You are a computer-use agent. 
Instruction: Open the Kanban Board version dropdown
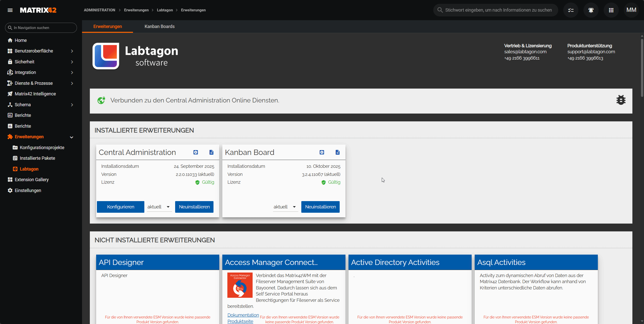click(x=285, y=207)
